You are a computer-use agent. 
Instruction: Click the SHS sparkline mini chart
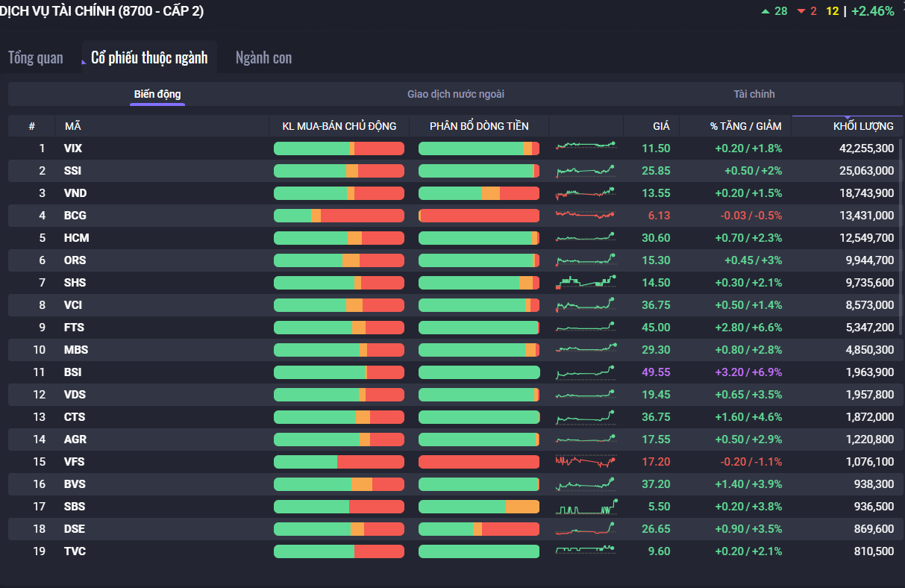tap(586, 283)
